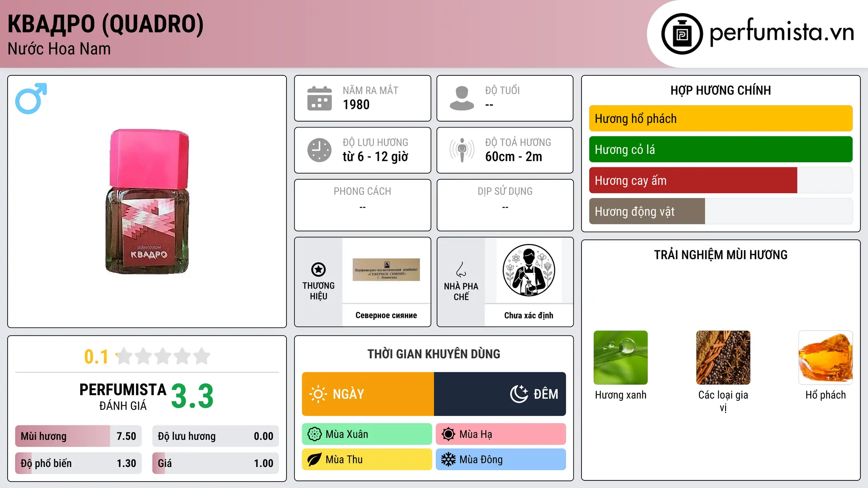Click the person icon beside ĐỘ TUỔI

click(x=462, y=98)
